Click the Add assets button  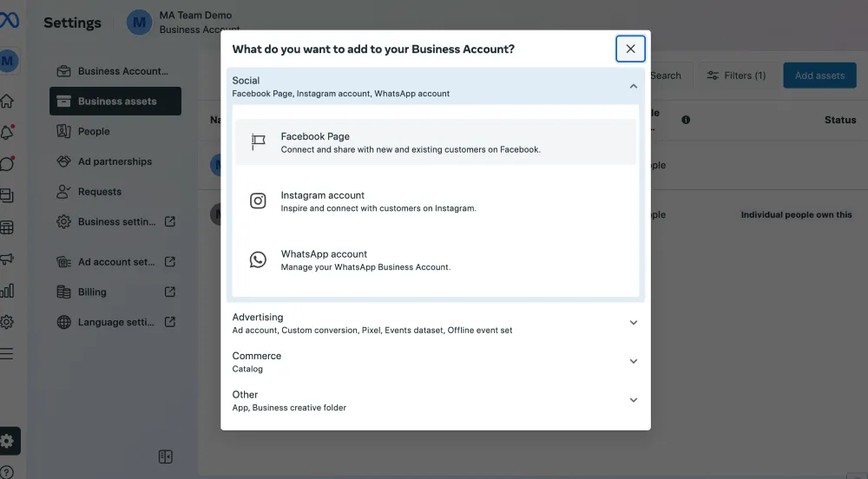coord(819,75)
